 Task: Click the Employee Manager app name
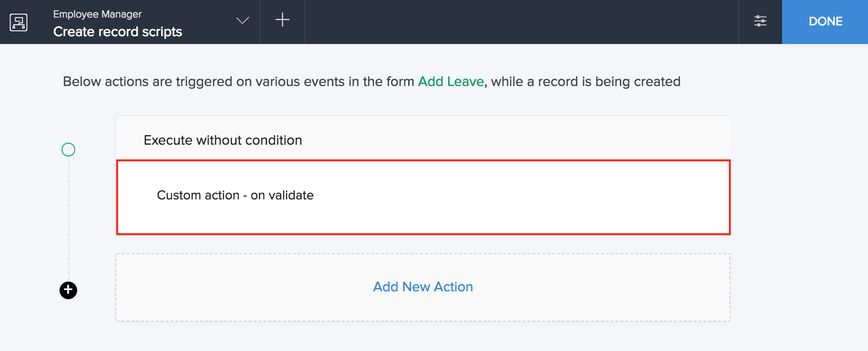[x=97, y=14]
